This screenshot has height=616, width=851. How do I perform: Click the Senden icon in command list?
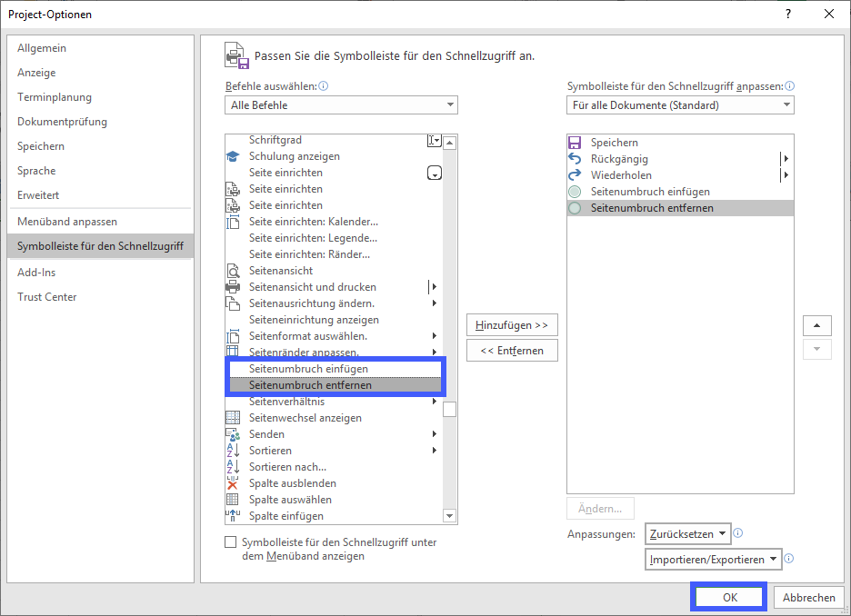pos(232,434)
